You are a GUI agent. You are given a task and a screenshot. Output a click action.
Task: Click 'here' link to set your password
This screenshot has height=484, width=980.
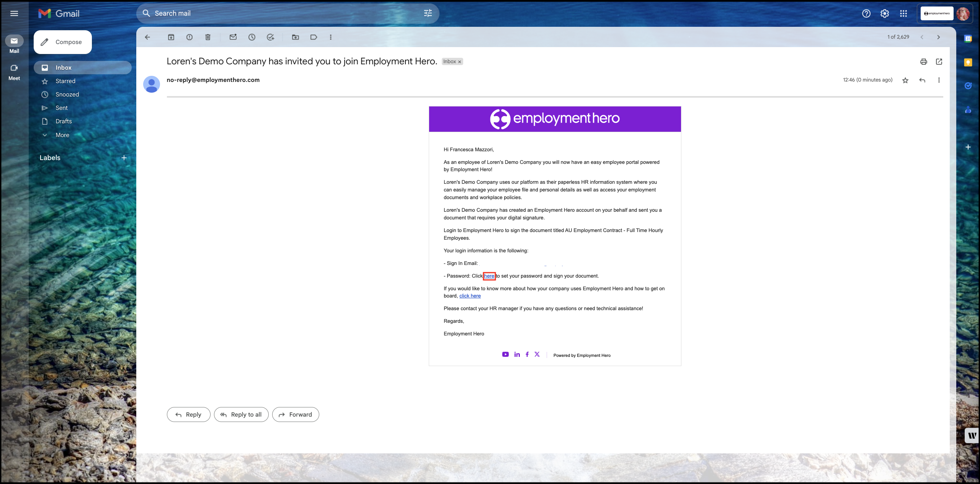pyautogui.click(x=489, y=276)
